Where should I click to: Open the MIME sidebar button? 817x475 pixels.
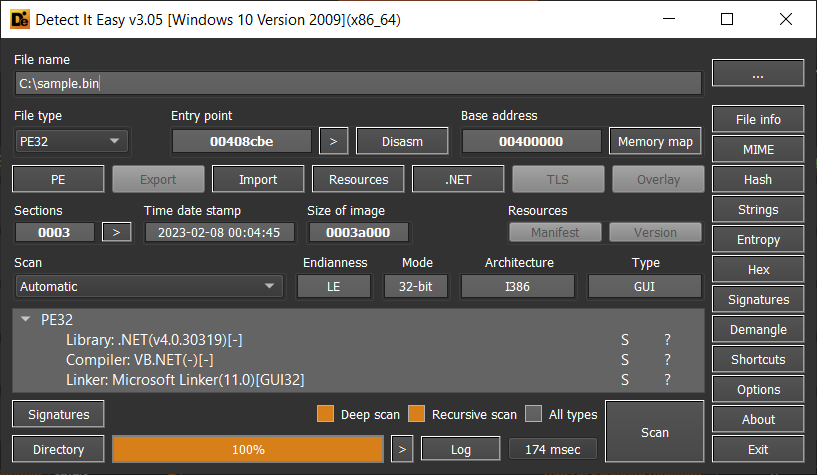(758, 149)
